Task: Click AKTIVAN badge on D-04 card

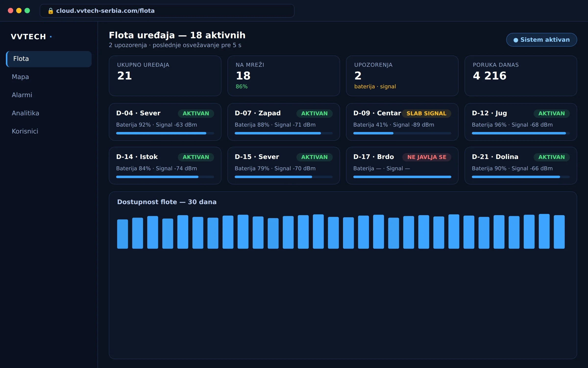Action: click(x=196, y=114)
